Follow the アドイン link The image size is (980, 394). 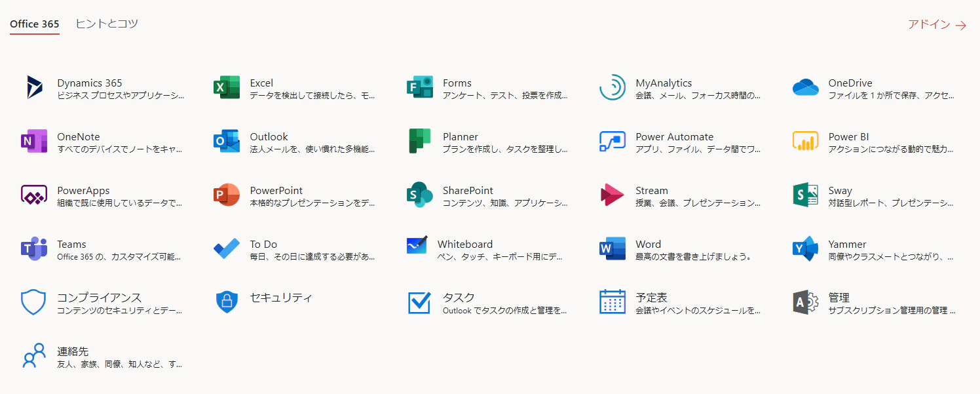point(929,24)
